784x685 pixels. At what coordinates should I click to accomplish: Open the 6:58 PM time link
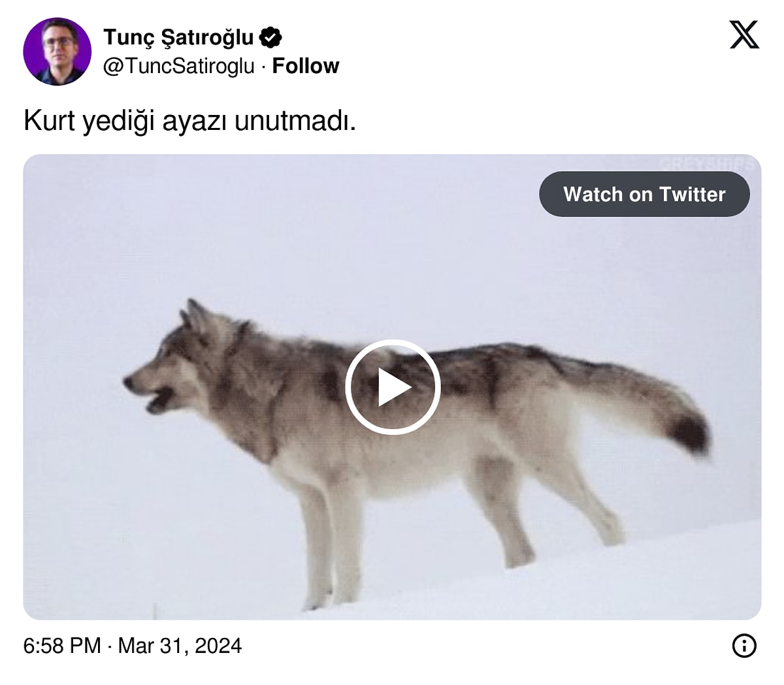[x=62, y=646]
